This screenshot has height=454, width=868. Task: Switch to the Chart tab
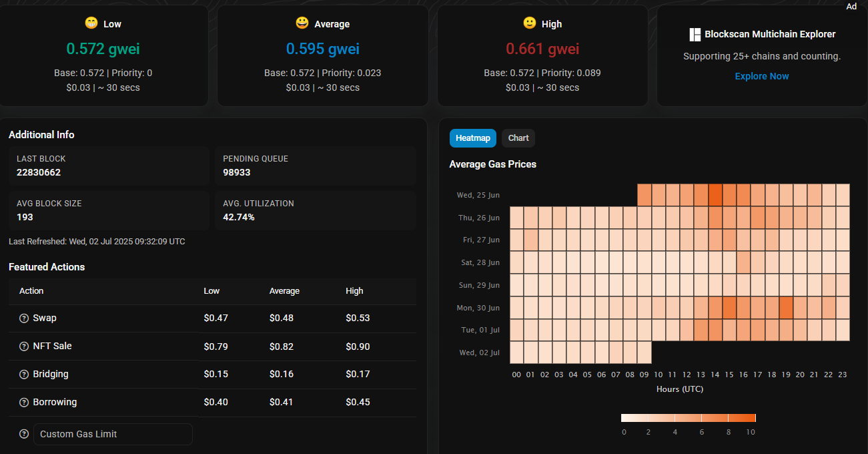pyautogui.click(x=518, y=138)
